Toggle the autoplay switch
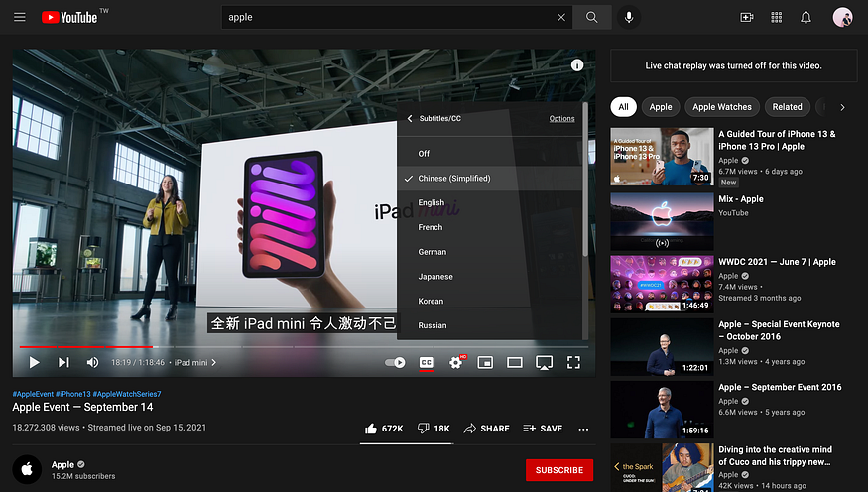868x492 pixels. click(x=395, y=362)
